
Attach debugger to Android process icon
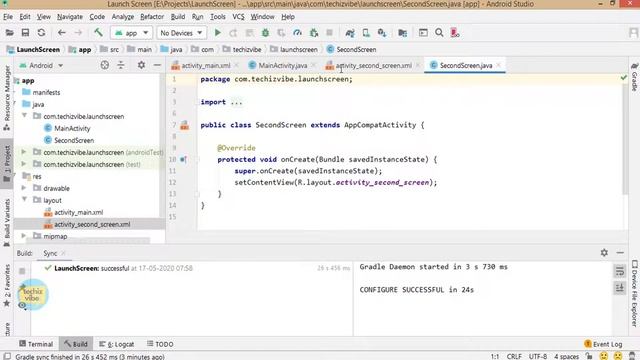click(313, 33)
